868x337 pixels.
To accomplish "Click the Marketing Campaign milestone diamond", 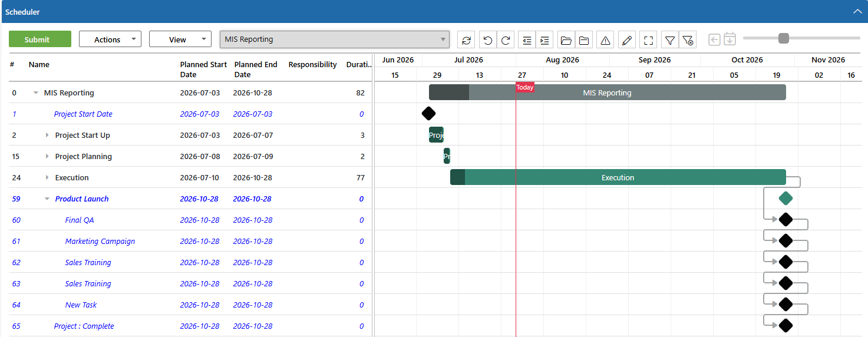I will point(786,241).
